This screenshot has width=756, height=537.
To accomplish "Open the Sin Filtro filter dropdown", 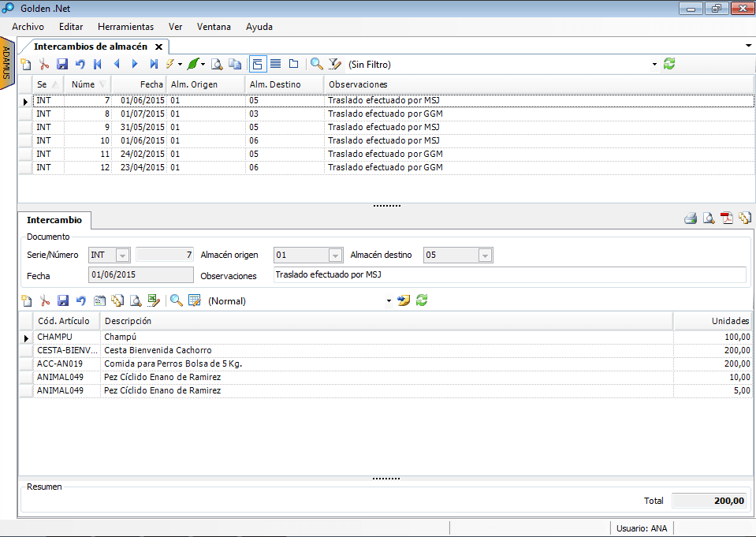I will tap(654, 65).
